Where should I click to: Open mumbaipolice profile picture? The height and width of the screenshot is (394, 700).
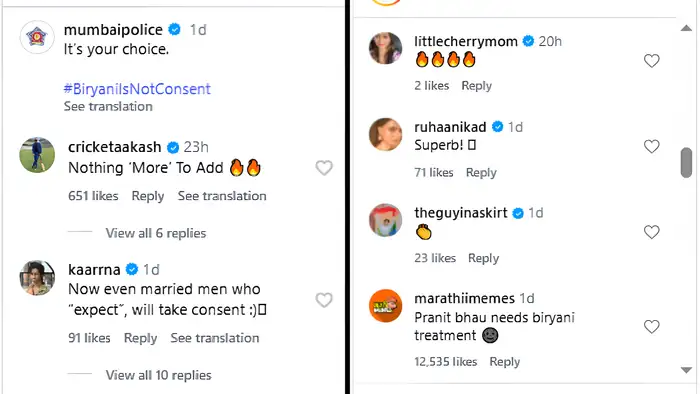point(37,37)
